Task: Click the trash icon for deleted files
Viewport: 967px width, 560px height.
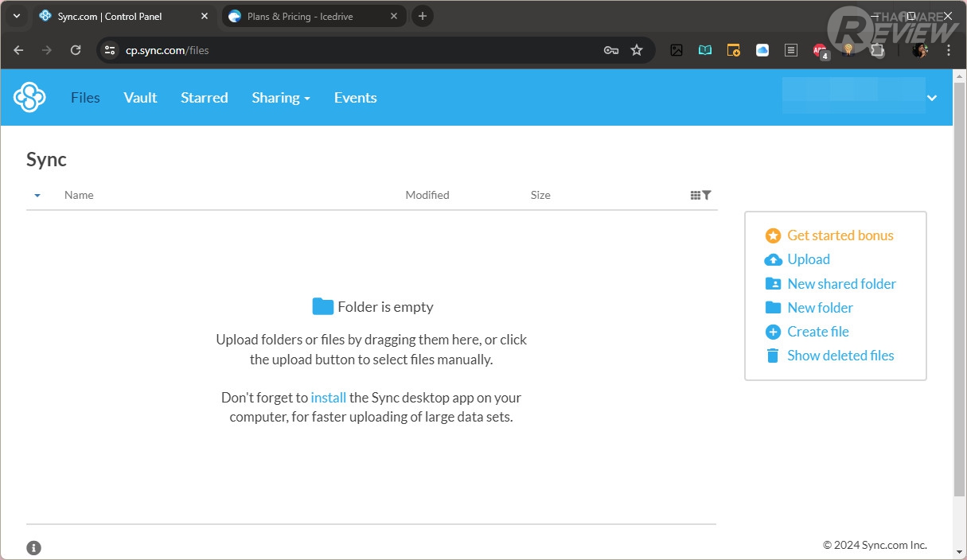Action: [x=773, y=356]
